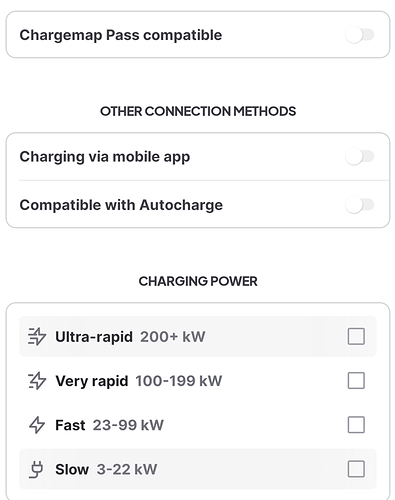
Task: Toggle the Compatible with Autocharge switch
Action: 360,205
